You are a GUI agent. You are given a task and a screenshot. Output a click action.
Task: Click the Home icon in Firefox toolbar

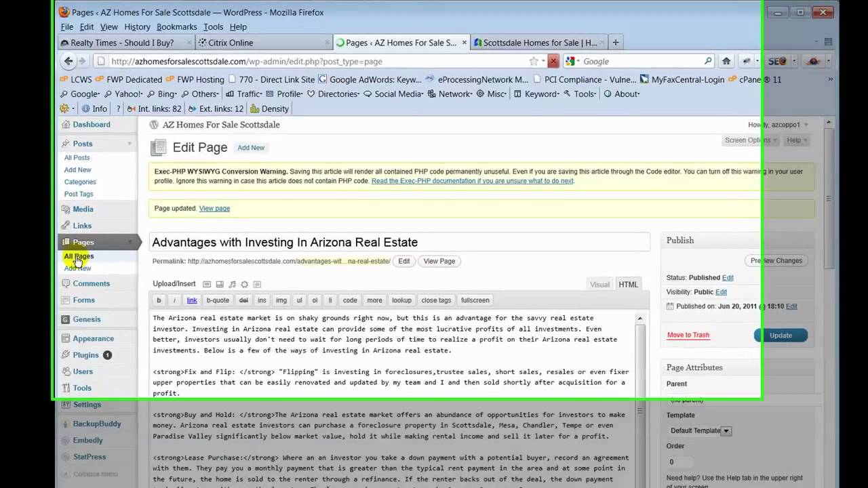pyautogui.click(x=726, y=61)
